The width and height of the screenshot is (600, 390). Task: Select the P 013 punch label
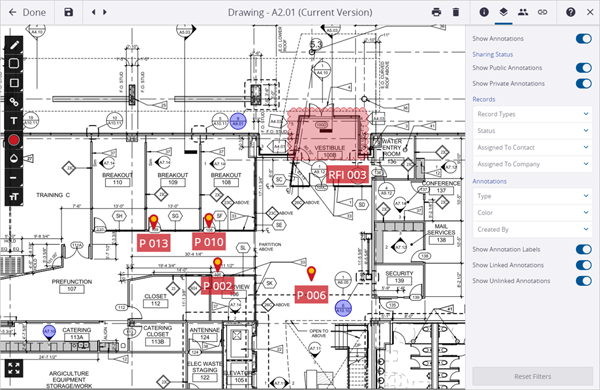[153, 243]
